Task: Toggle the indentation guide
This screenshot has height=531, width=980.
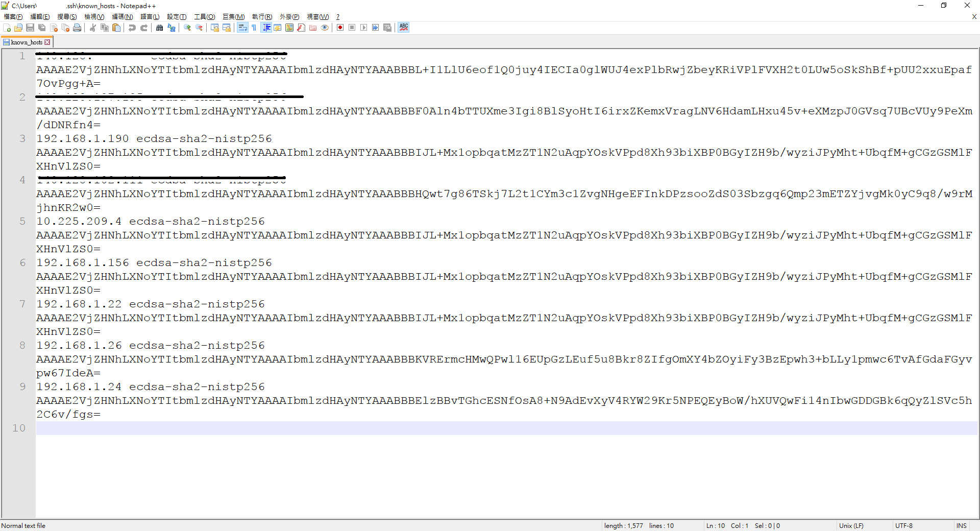Action: [x=266, y=28]
